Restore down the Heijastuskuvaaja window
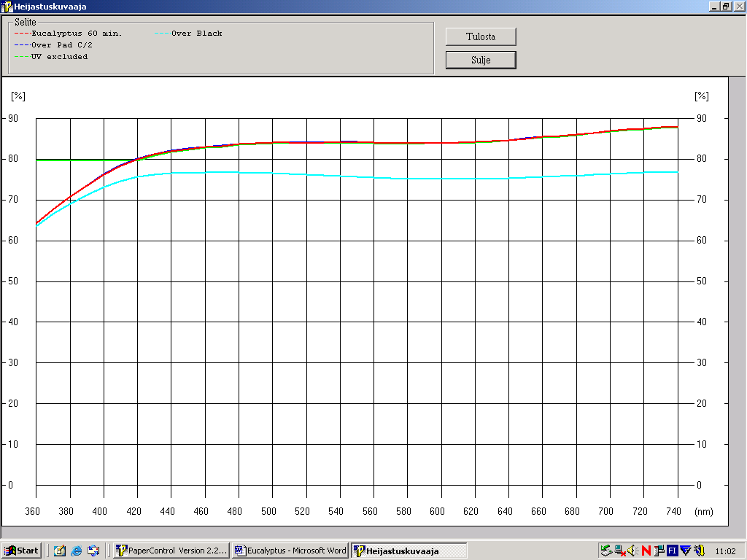Screen dimensions: 747x560 [x=726, y=6]
